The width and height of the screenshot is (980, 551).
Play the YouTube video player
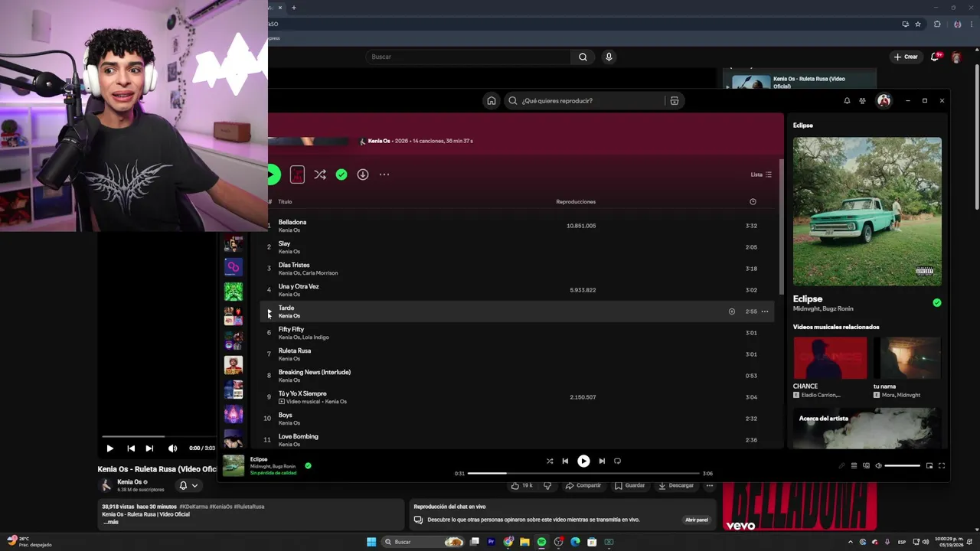109,448
